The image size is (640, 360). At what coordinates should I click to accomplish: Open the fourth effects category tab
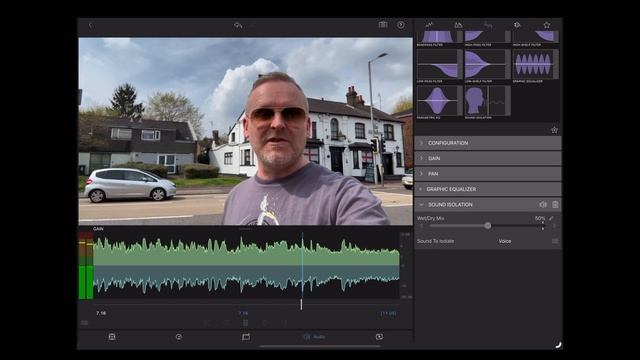(517, 25)
